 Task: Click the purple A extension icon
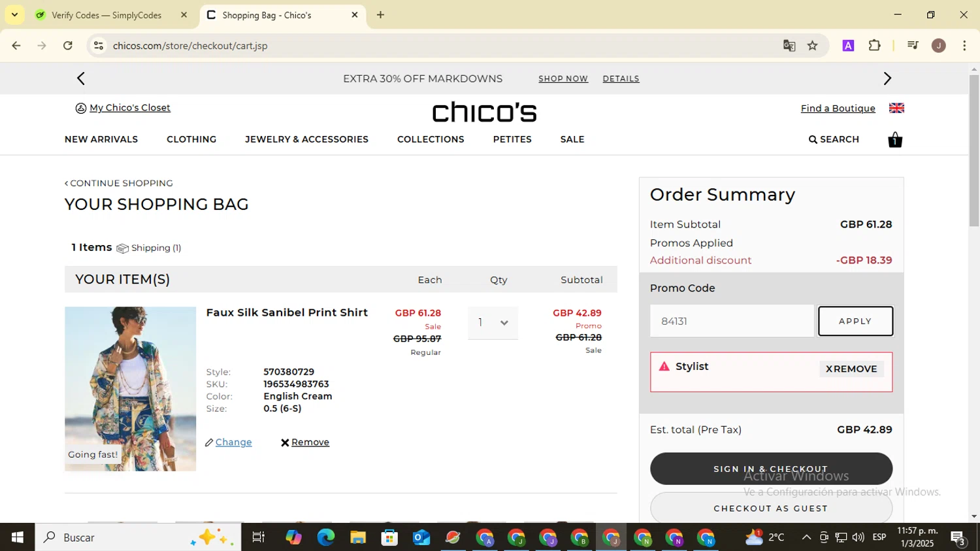pos(848,46)
